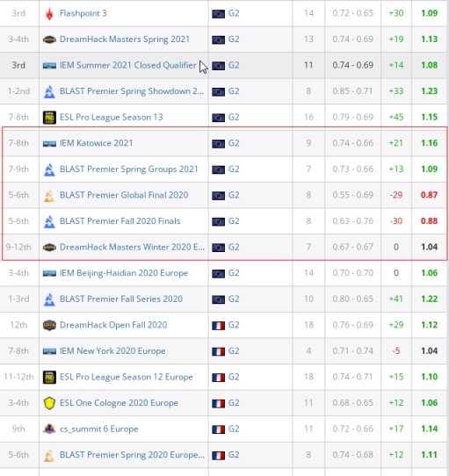
Task: Click the 0.87 rating in the Global Final row
Action: point(429,195)
